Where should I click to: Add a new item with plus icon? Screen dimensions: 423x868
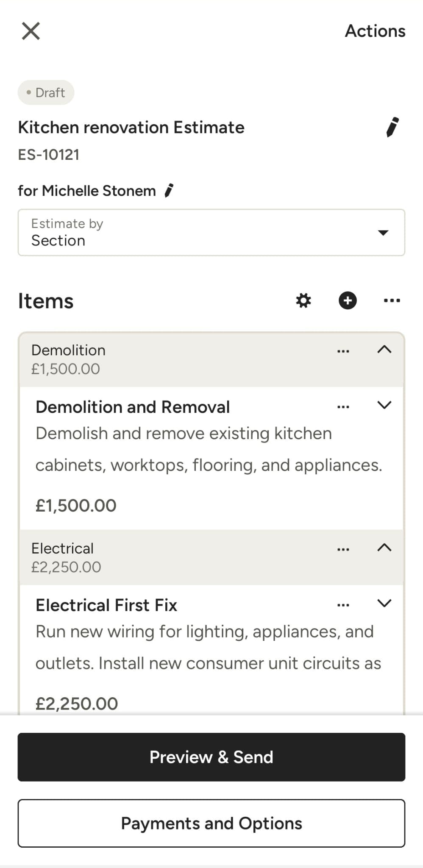[x=348, y=300]
